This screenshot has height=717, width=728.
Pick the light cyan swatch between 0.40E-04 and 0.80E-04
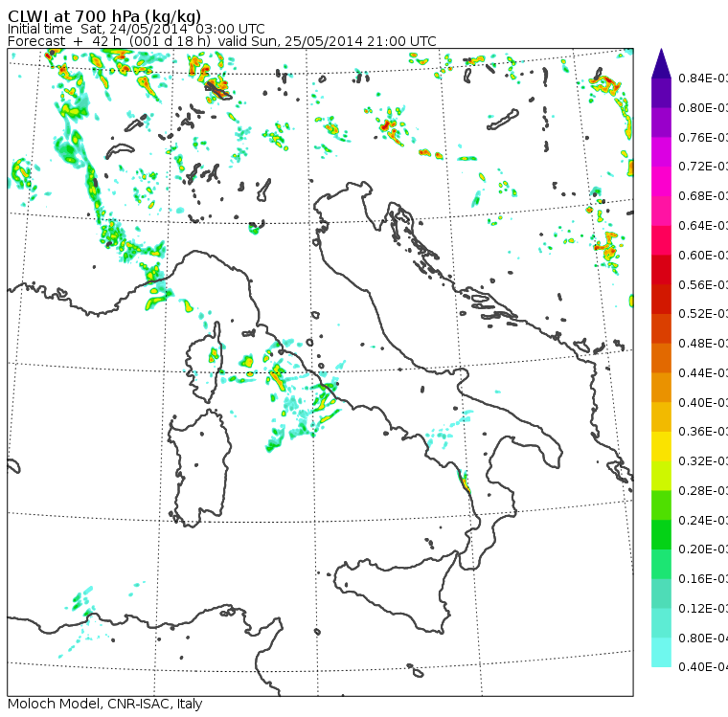pos(661,653)
